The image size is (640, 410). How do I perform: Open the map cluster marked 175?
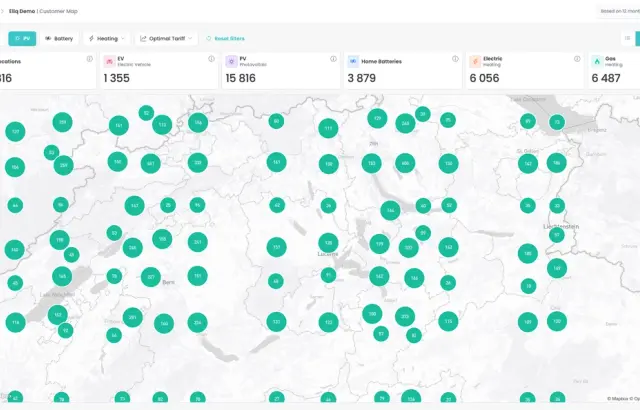point(448,321)
